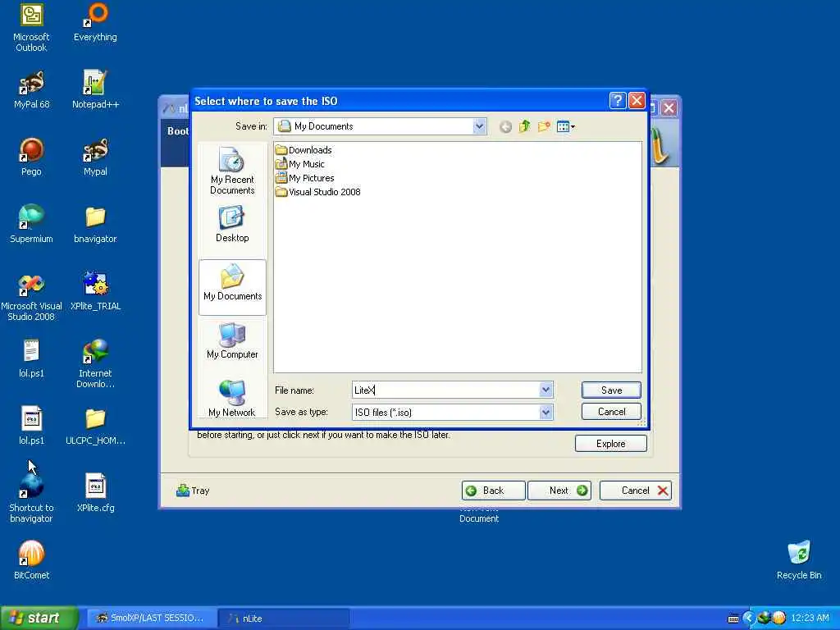Go up one folder level
Image resolution: width=840 pixels, height=630 pixels.
pyautogui.click(x=524, y=126)
